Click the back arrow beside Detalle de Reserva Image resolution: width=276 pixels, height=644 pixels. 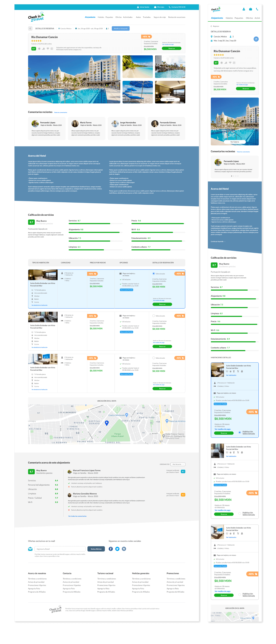(30, 29)
